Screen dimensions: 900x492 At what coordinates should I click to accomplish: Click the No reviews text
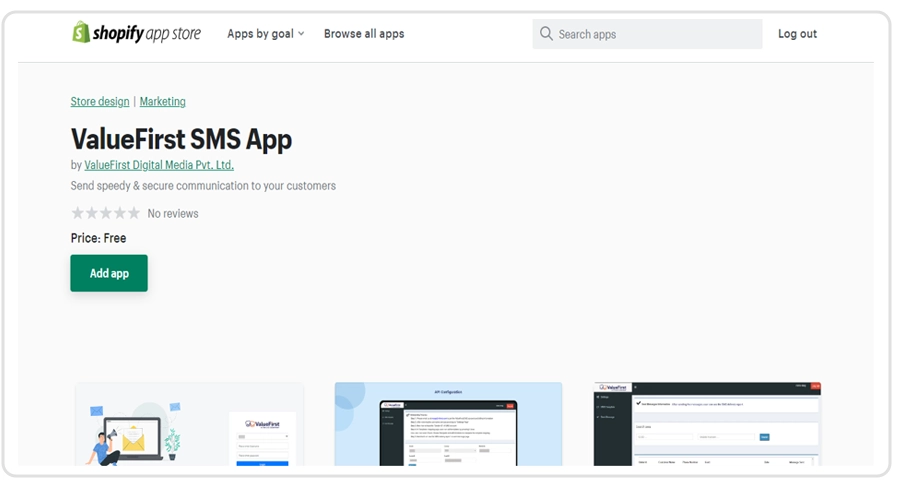[x=173, y=214]
